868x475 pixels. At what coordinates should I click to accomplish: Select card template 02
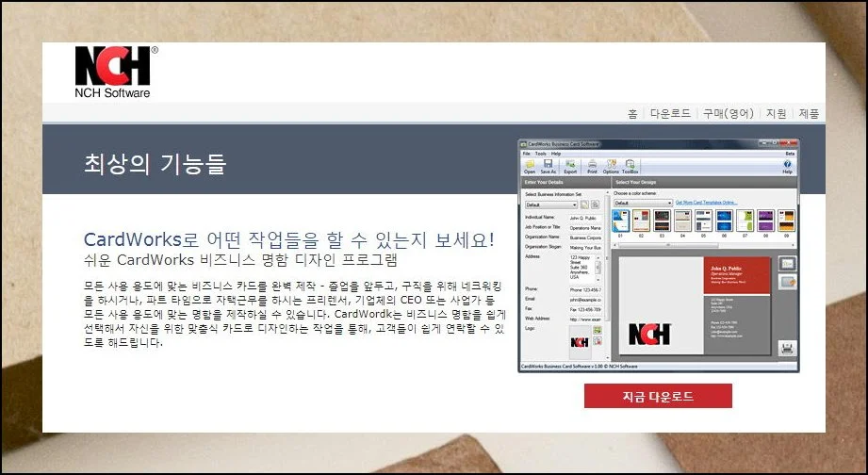[x=641, y=221]
